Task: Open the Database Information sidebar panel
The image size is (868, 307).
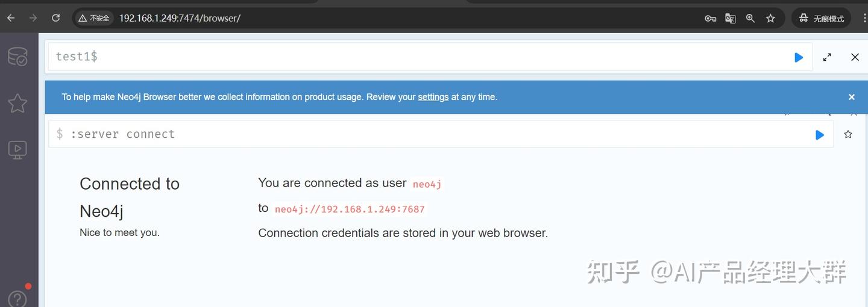Action: coord(17,57)
